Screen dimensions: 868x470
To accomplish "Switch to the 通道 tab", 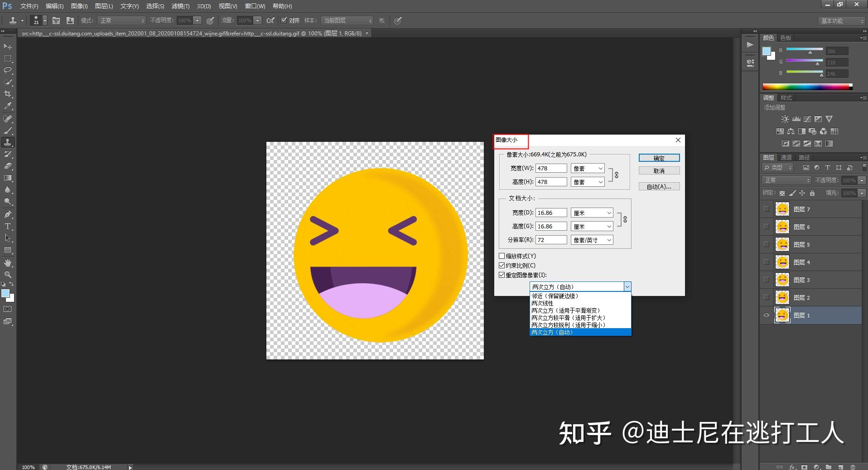I will tap(786, 157).
